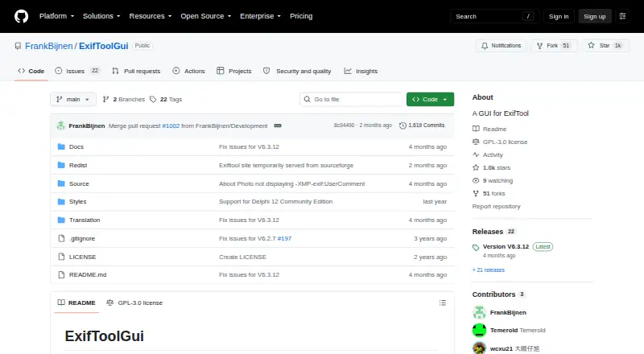
Task: Open the README outline list icon
Action: (x=442, y=303)
